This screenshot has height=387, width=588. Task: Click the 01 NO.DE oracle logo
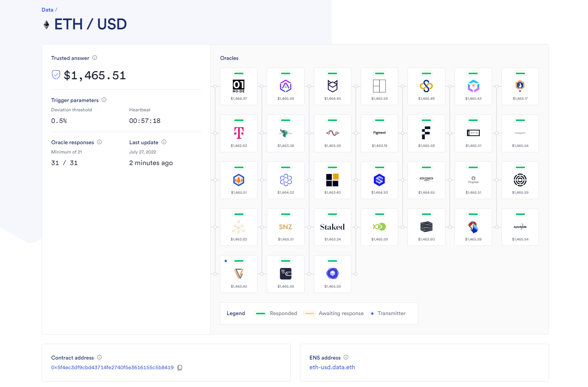239,86
